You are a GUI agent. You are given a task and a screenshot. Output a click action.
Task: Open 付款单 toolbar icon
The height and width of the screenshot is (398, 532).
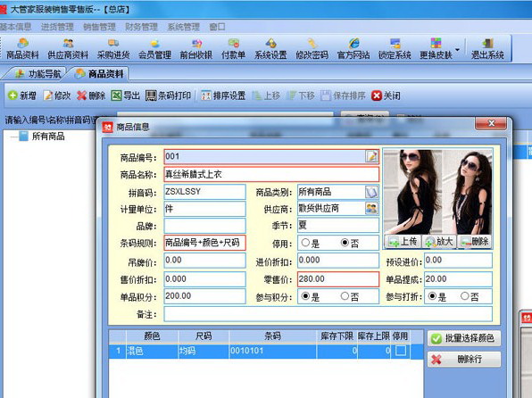[234, 49]
